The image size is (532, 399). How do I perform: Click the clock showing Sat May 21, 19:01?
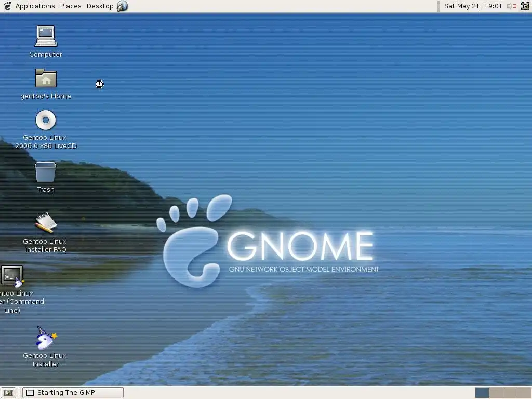[x=473, y=6]
